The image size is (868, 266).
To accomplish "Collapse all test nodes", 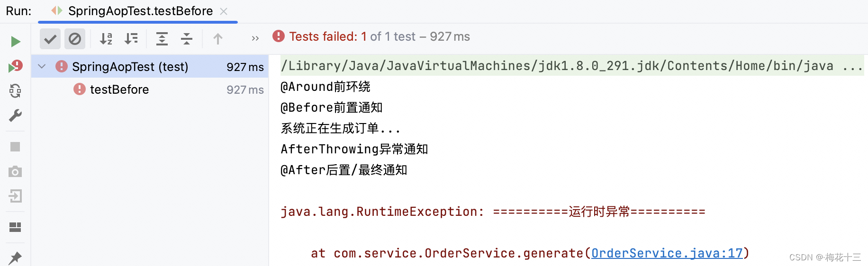I will tap(187, 39).
